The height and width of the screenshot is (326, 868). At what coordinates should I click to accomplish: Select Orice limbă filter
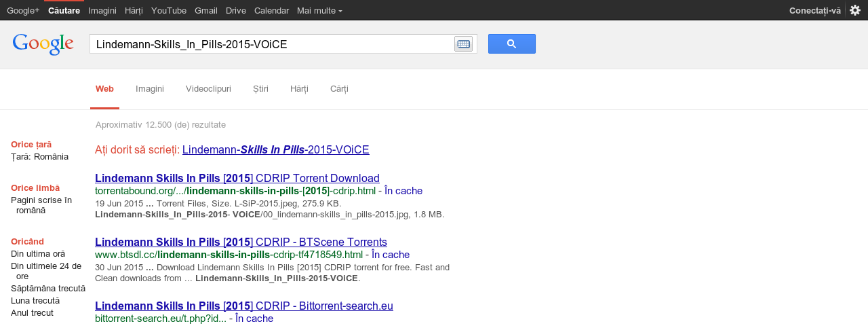[35, 188]
